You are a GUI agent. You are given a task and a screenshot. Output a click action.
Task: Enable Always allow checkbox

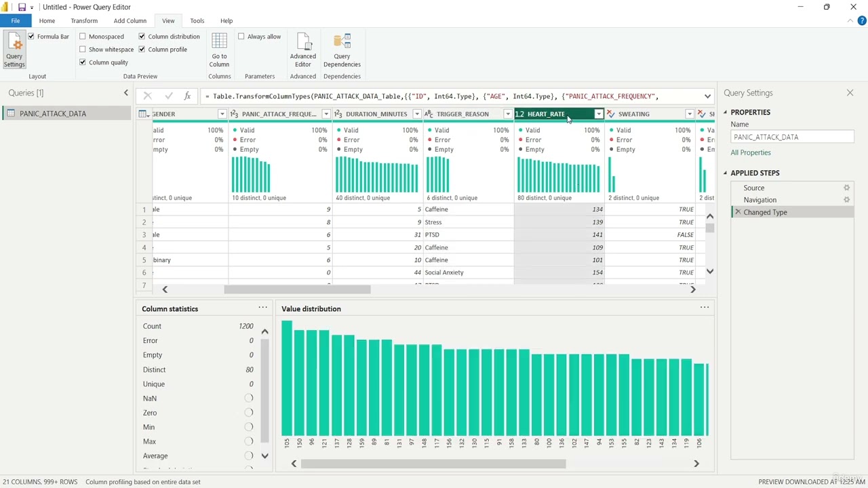(241, 37)
